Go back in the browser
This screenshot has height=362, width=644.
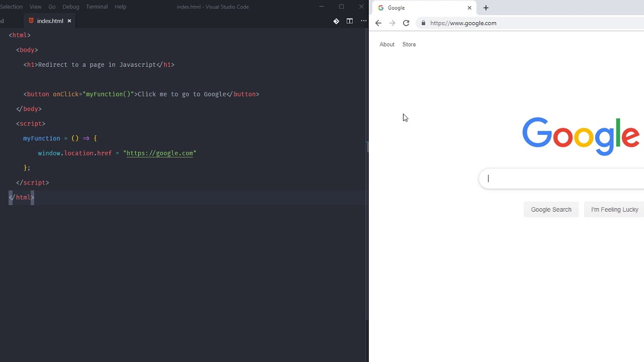(x=378, y=23)
